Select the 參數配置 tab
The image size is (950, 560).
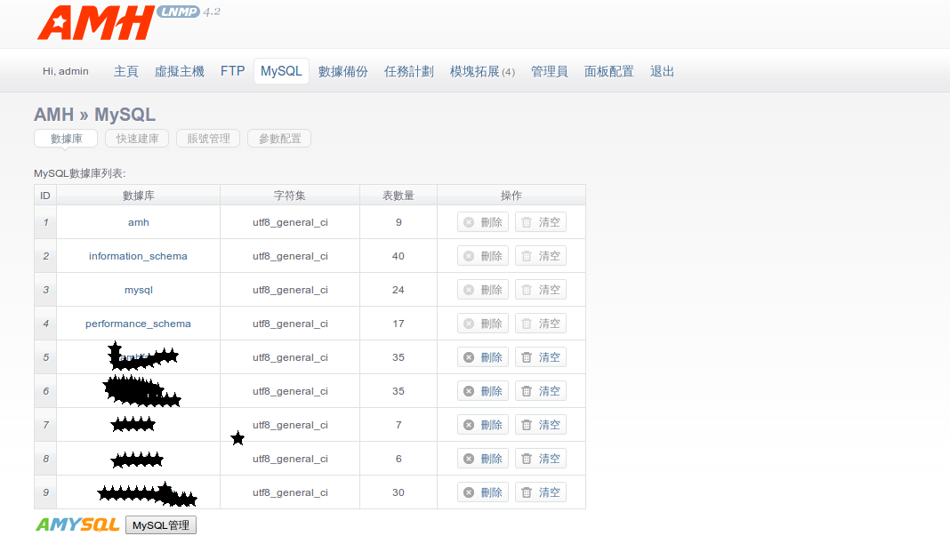coord(279,139)
